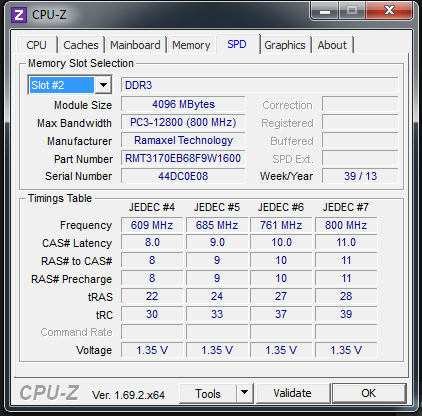Click the Module Size label
Viewport: 422px width, 416px height.
pyautogui.click(x=83, y=105)
